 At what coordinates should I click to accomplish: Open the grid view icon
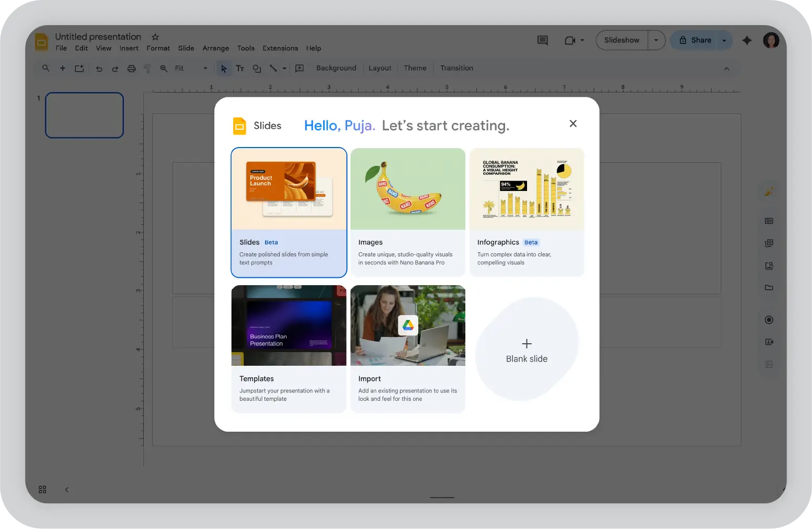[x=42, y=489]
